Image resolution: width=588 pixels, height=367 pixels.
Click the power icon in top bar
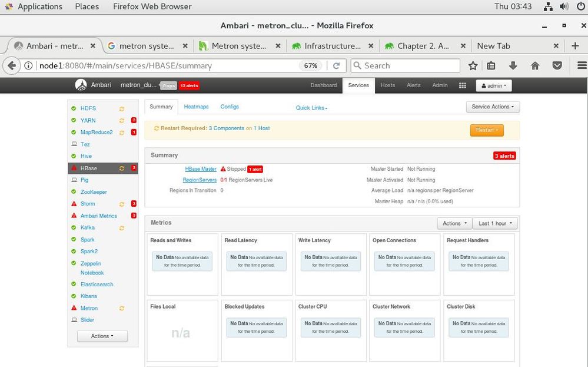[580, 6]
